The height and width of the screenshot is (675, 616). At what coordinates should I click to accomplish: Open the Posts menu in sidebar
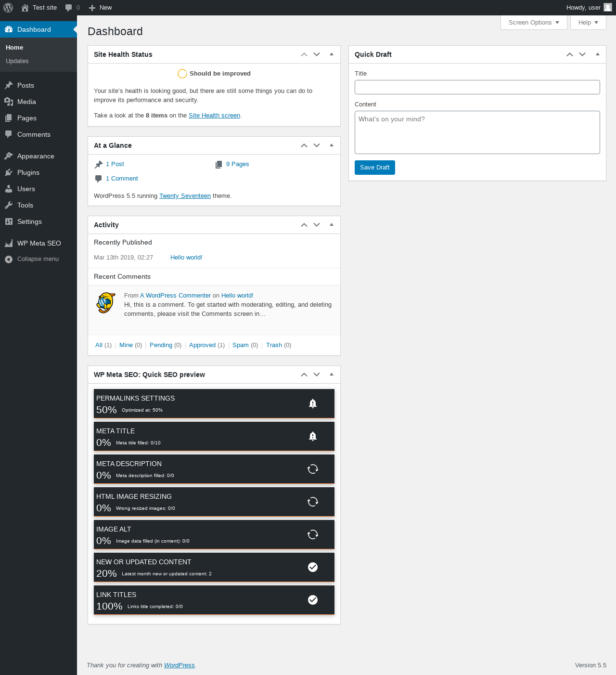(38, 85)
